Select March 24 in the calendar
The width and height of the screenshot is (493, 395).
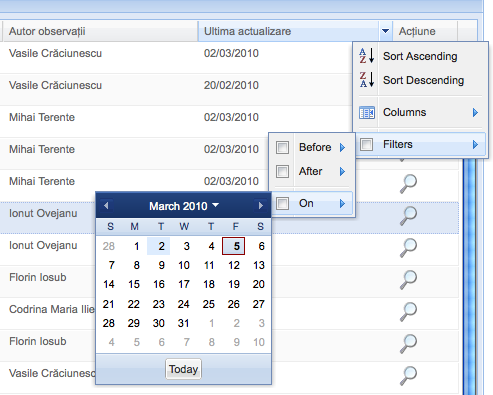184,304
